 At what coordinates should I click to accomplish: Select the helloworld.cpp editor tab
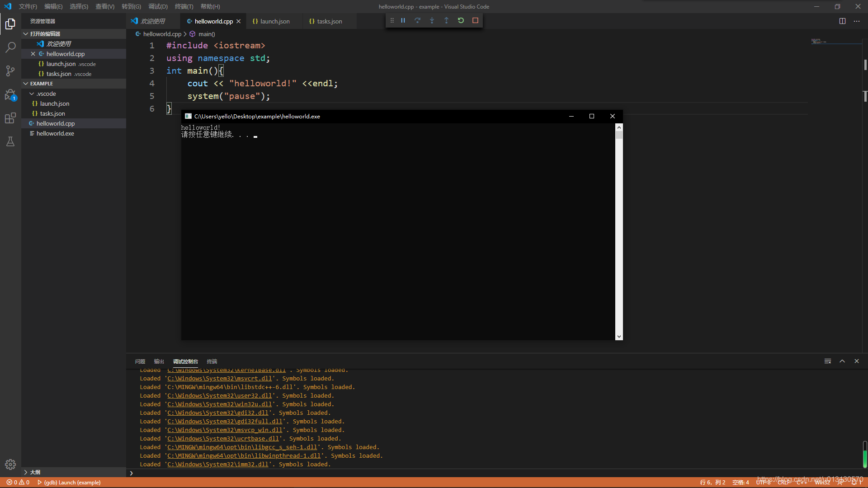(213, 21)
